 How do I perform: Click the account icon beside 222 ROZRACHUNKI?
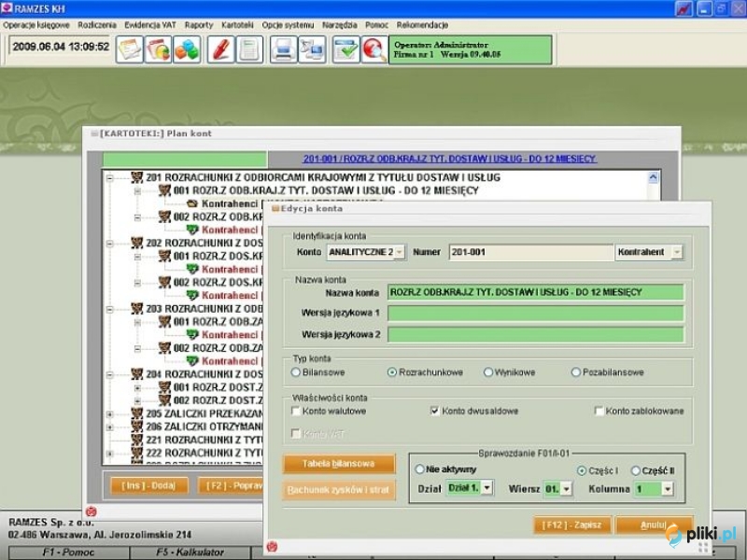coord(137,453)
